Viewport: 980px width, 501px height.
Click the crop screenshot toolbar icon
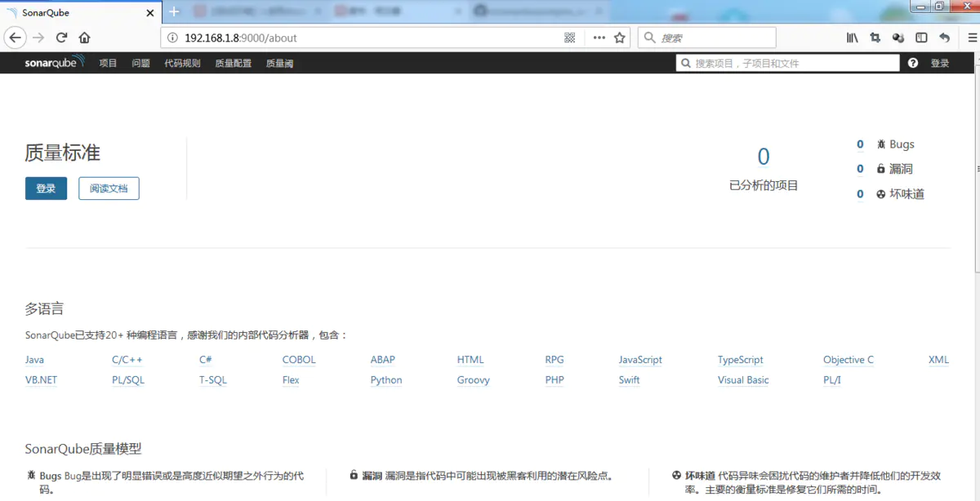click(875, 38)
